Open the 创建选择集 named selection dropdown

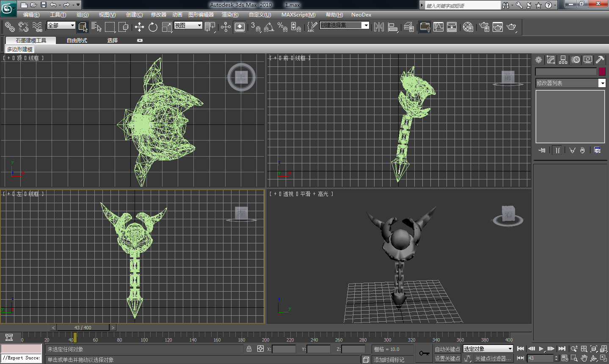344,25
